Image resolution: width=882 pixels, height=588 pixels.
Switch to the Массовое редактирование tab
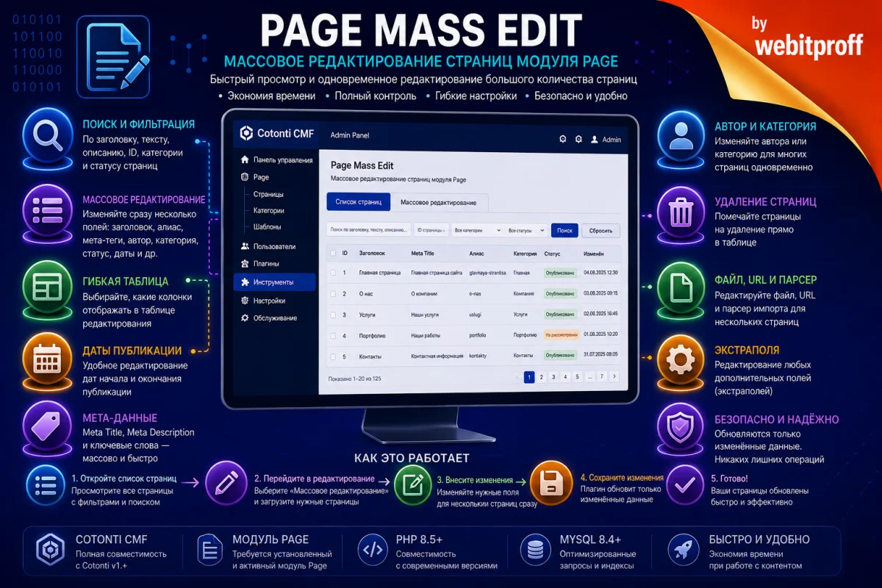point(439,203)
